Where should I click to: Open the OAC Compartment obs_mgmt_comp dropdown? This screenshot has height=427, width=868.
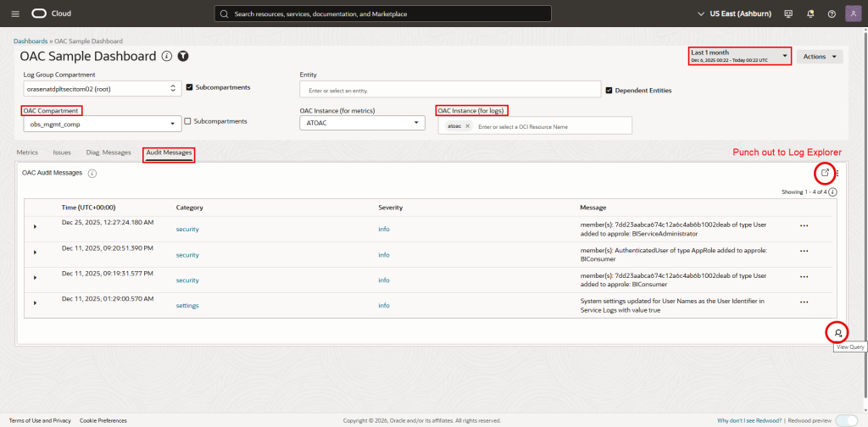click(x=102, y=124)
